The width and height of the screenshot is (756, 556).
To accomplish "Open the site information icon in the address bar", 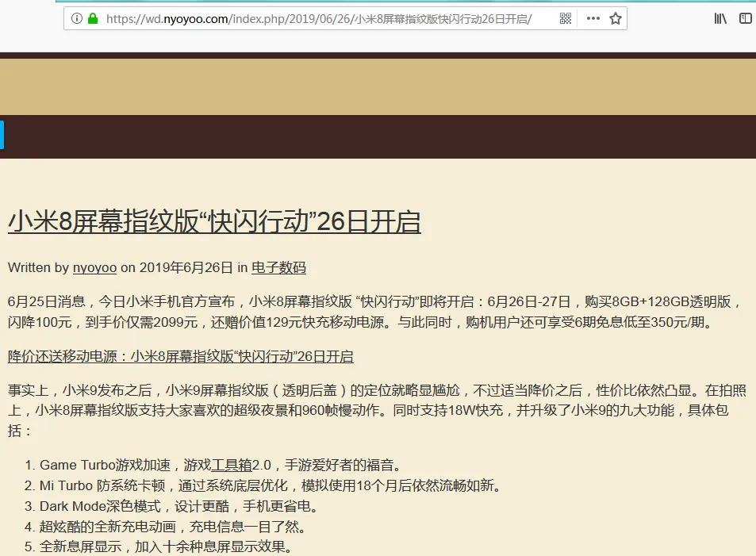I will [x=76, y=19].
